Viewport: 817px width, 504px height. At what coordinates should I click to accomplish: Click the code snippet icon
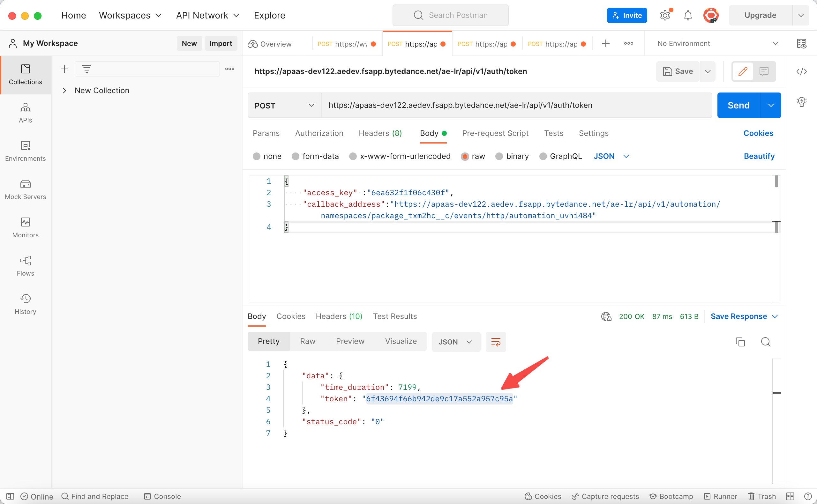click(801, 71)
